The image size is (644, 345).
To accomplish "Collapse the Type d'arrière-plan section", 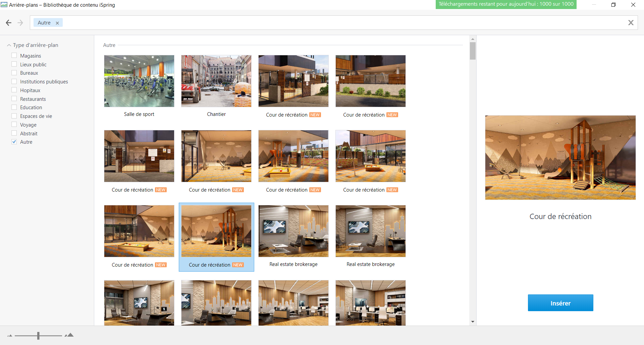I will [9, 45].
